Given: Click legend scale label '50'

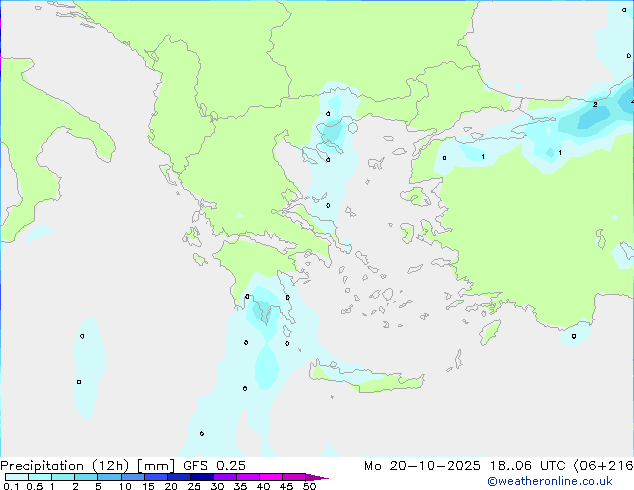Looking at the screenshot, I should click(309, 486).
